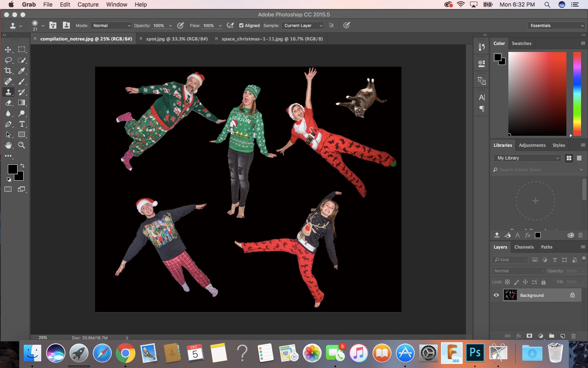This screenshot has width=588, height=368.
Task: Open the Essentials workspace dropdown
Action: pos(557,25)
